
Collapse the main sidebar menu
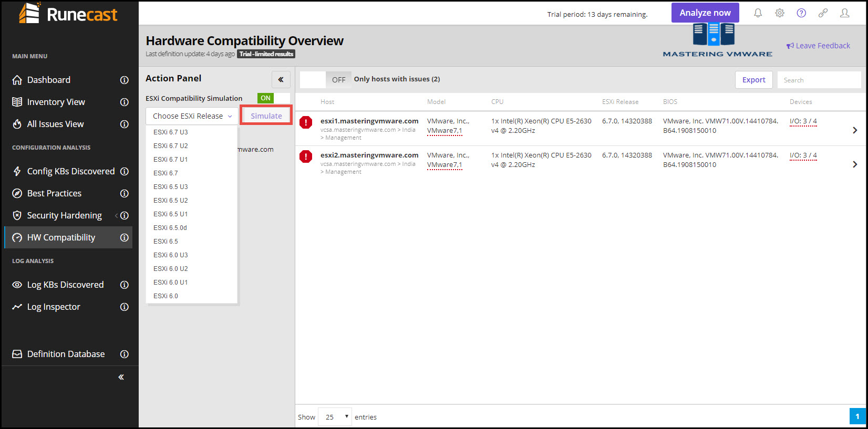(121, 377)
